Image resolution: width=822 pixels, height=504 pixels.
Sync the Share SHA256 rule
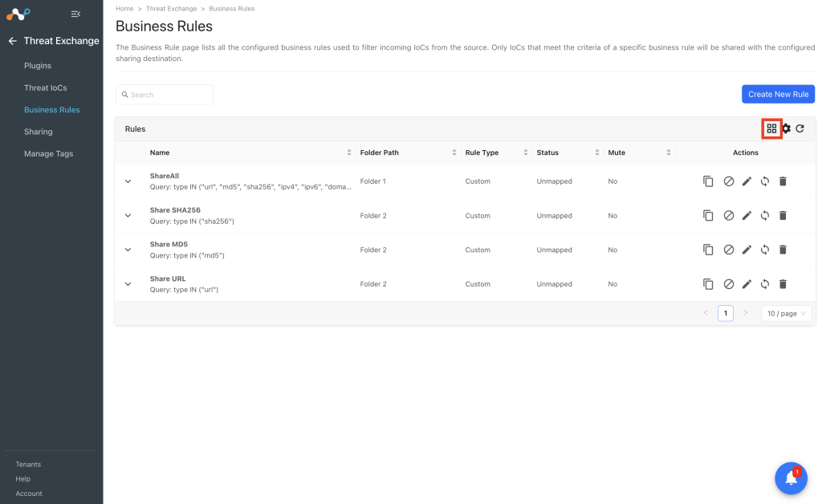(x=765, y=215)
